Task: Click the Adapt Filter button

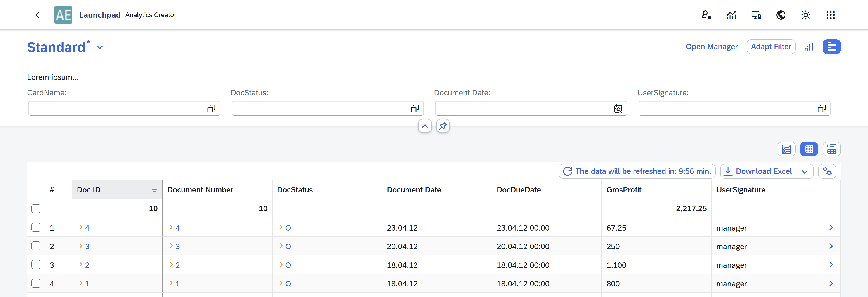Action: click(x=771, y=47)
